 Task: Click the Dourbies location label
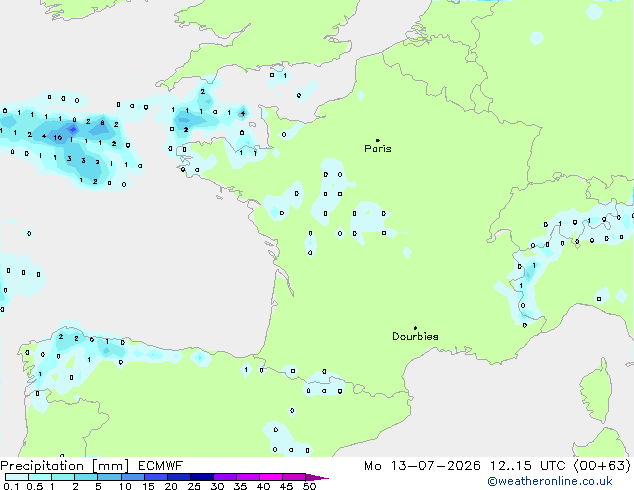[415, 336]
